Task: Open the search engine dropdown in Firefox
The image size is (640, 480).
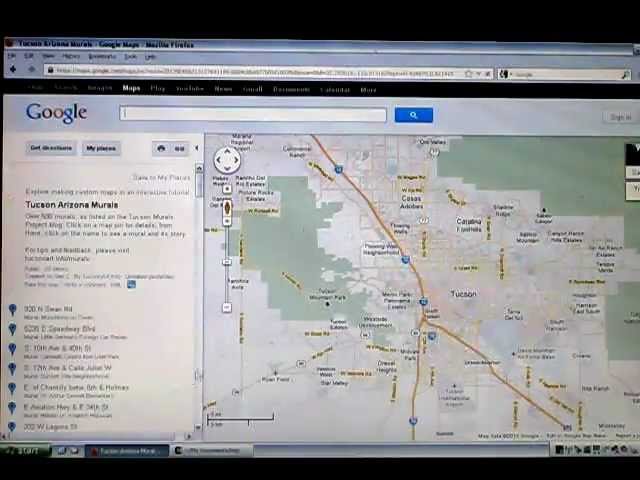Action: click(x=505, y=74)
